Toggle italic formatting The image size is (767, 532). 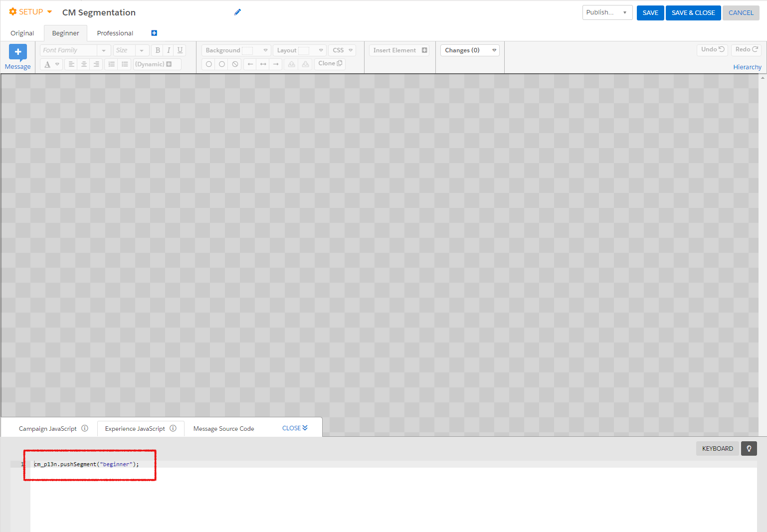point(169,50)
